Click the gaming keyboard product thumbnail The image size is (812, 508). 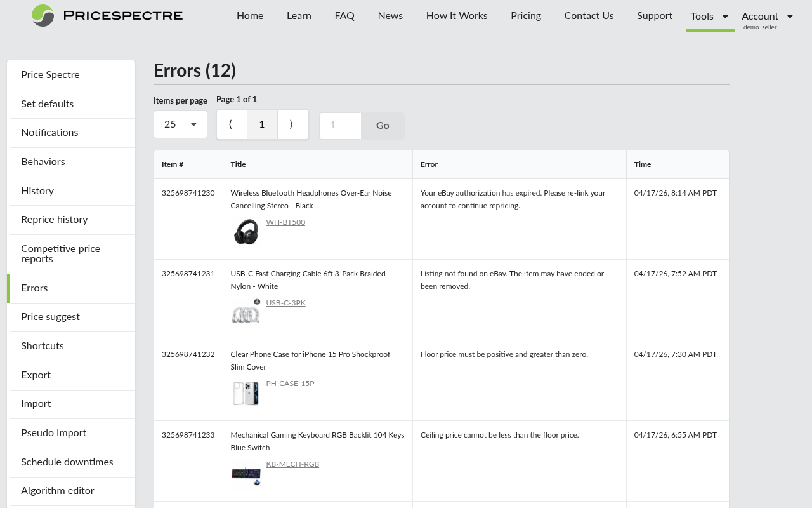246,473
